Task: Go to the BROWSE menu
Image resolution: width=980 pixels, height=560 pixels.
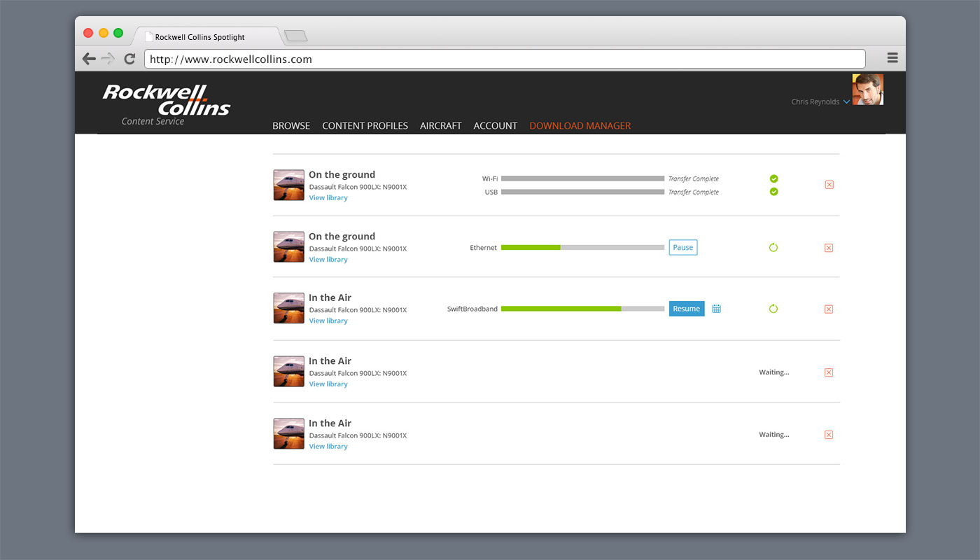Action: click(291, 126)
